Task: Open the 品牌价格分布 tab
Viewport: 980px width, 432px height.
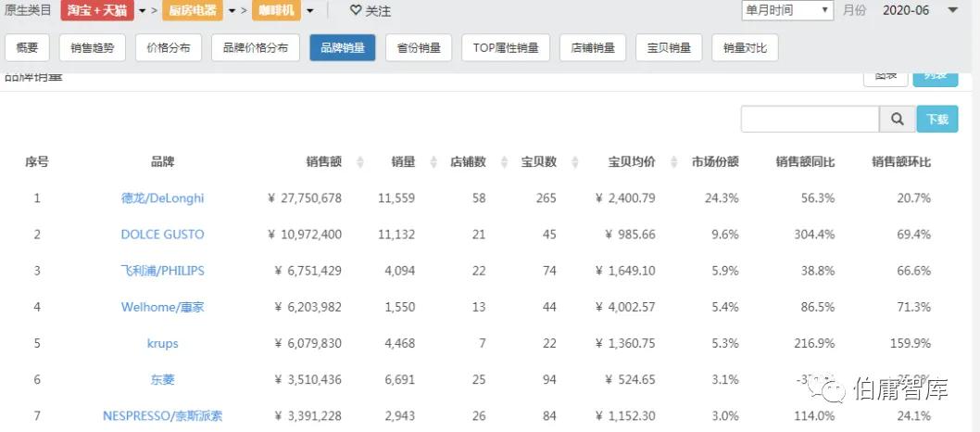Action: click(x=256, y=47)
